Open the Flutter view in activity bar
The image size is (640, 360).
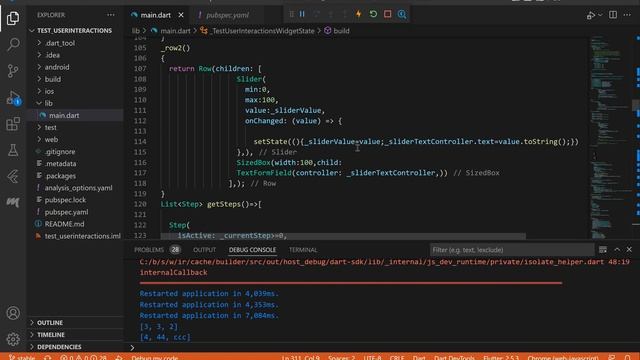(13, 176)
